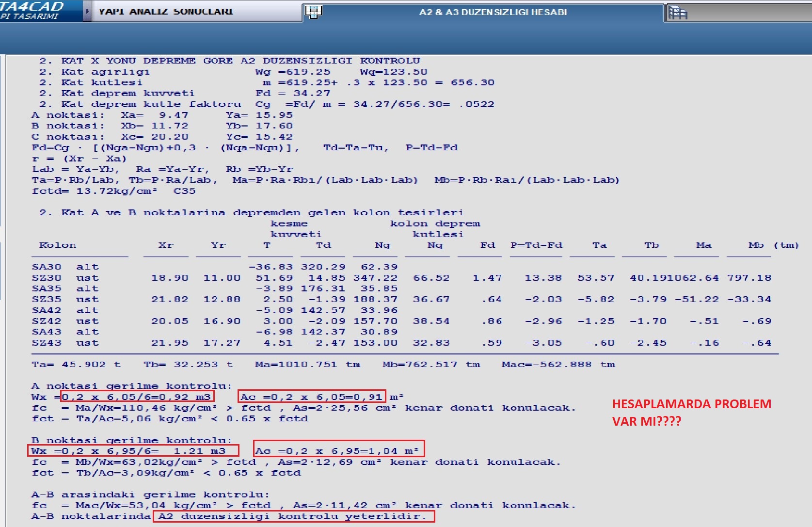Click the P=Td-Fd column header
The height and width of the screenshot is (527, 812).
(x=536, y=245)
